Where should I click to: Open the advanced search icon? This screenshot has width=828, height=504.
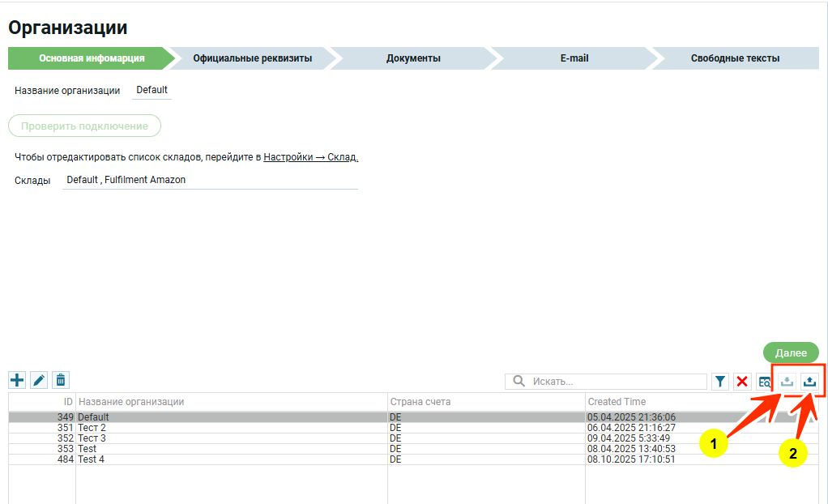pyautogui.click(x=765, y=382)
